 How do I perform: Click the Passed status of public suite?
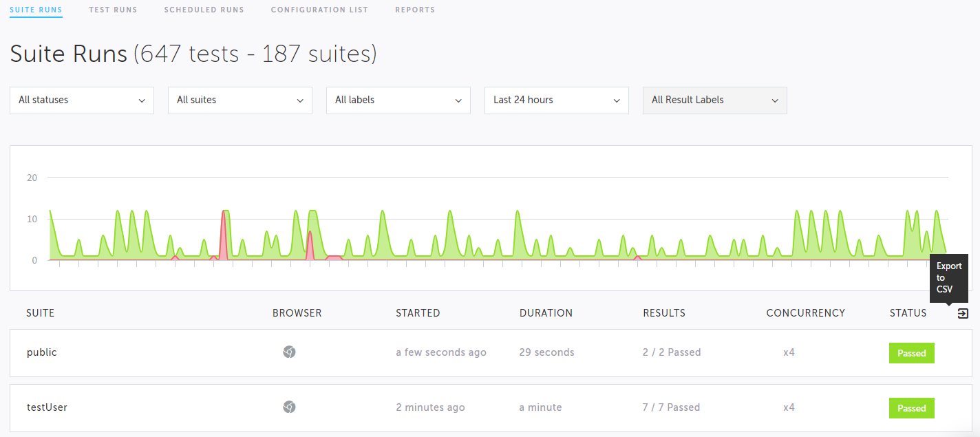pyautogui.click(x=912, y=353)
